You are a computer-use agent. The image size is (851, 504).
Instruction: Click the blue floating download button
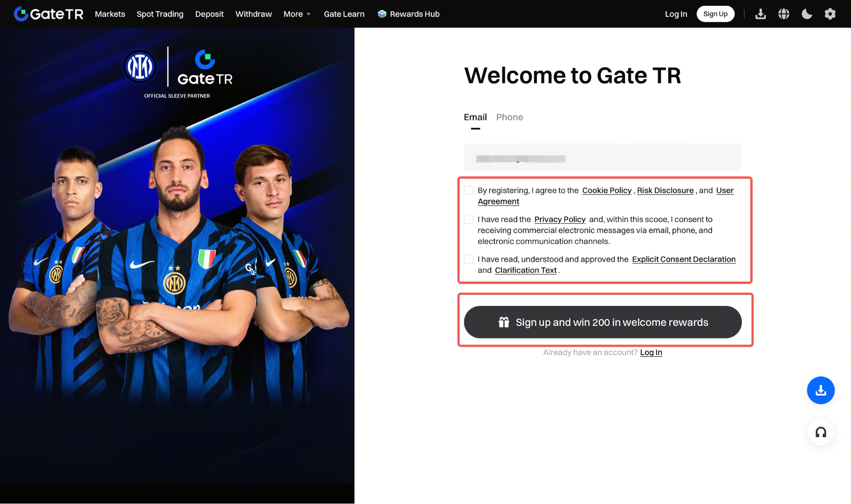pyautogui.click(x=820, y=390)
